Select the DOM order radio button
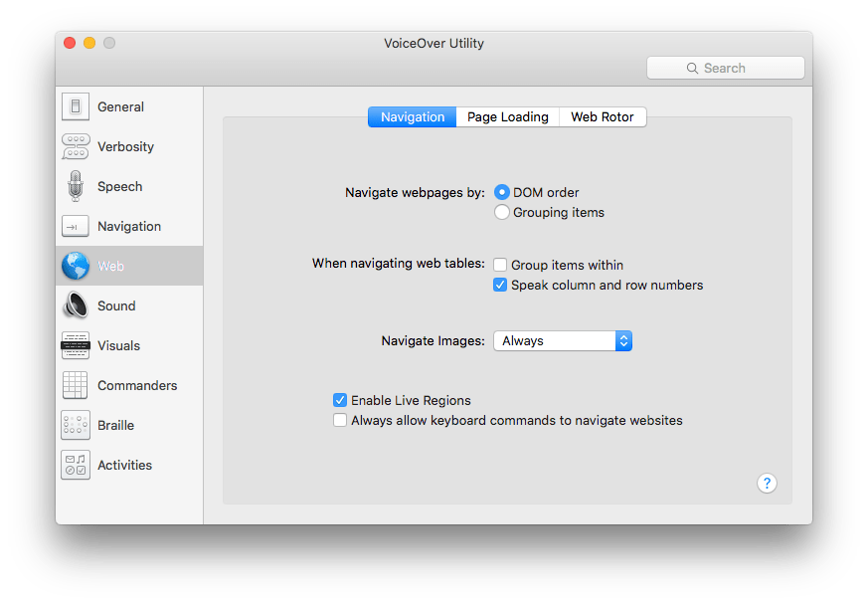Image resolution: width=868 pixels, height=604 pixels. [x=502, y=192]
